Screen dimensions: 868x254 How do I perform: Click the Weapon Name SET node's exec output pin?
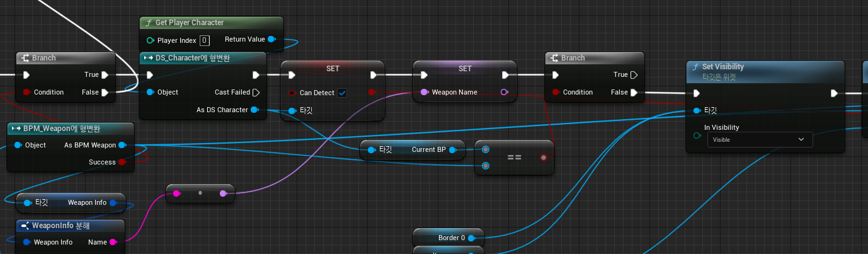coord(506,75)
